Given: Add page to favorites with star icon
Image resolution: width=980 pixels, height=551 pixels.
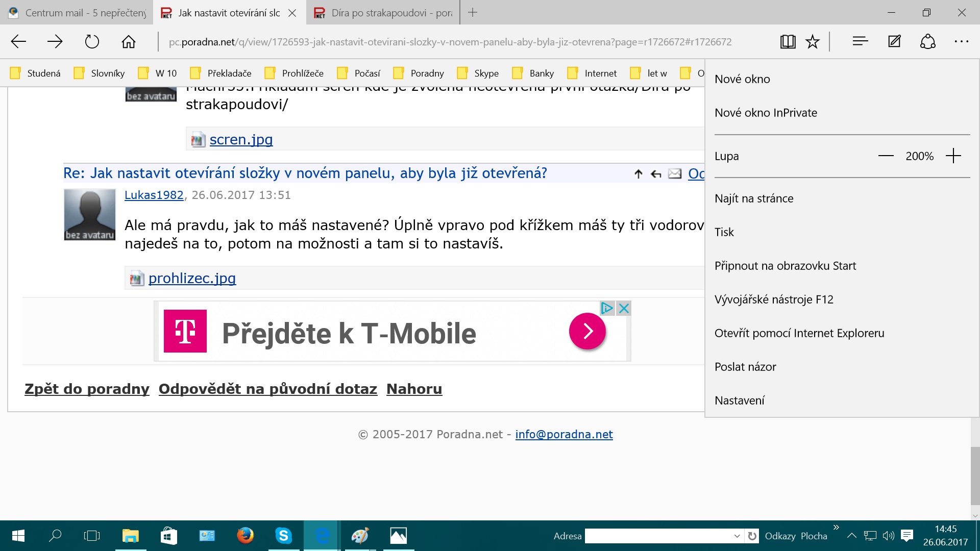Looking at the screenshot, I should click(x=813, y=41).
